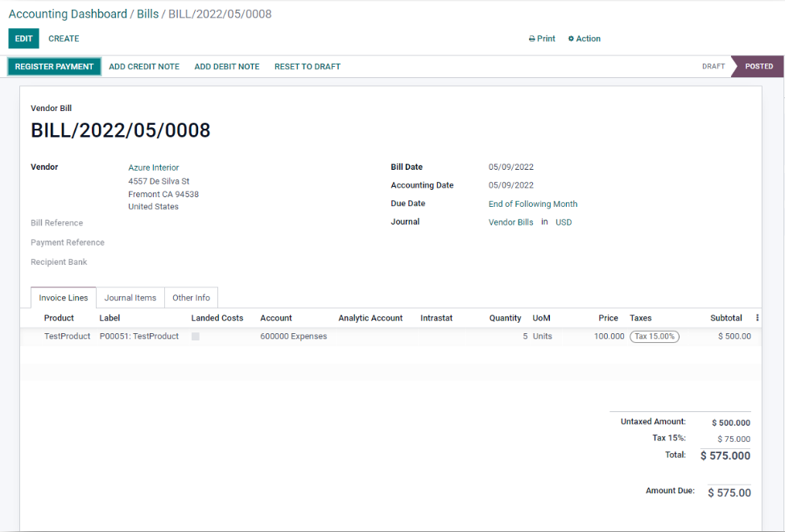Sort by Quantity column header

(x=505, y=318)
